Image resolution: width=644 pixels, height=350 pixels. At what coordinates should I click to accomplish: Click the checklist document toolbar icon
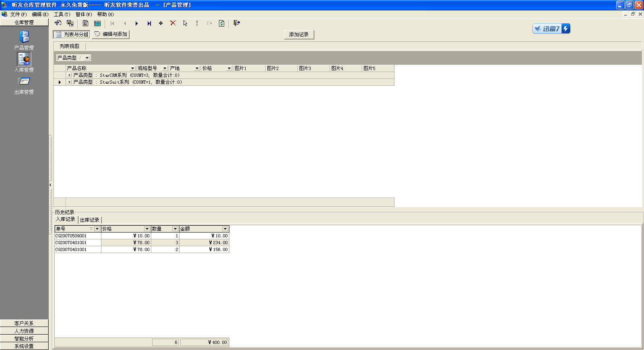[x=85, y=23]
